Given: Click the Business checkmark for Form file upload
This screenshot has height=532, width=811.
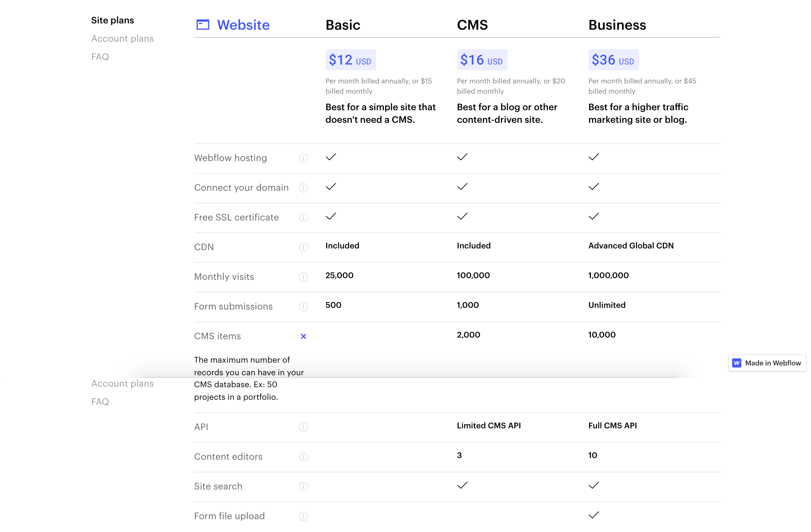Looking at the screenshot, I should (594, 515).
